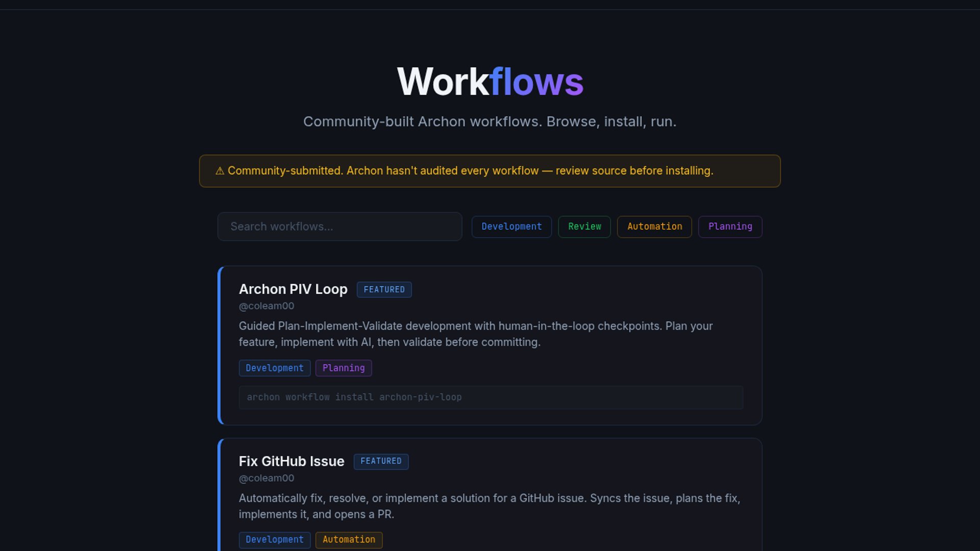Open the Fix GitHub Issue workflow title
This screenshot has width=980, height=551.
[x=291, y=461]
